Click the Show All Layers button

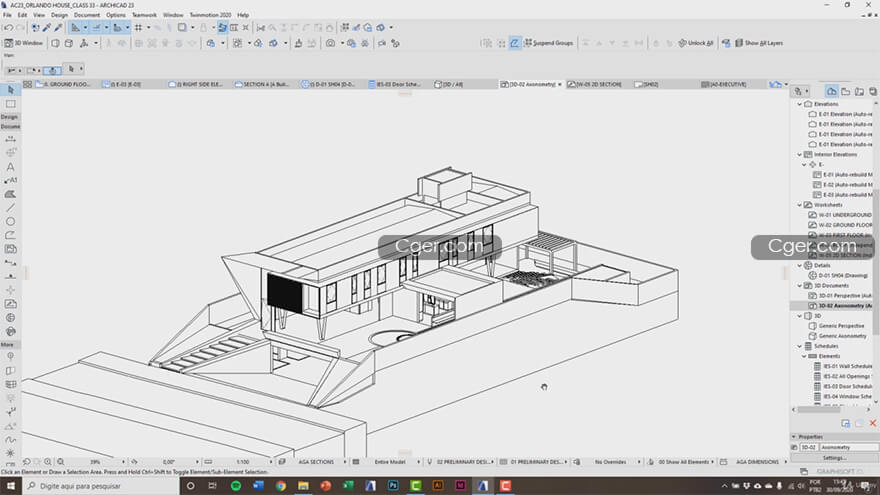click(x=759, y=43)
